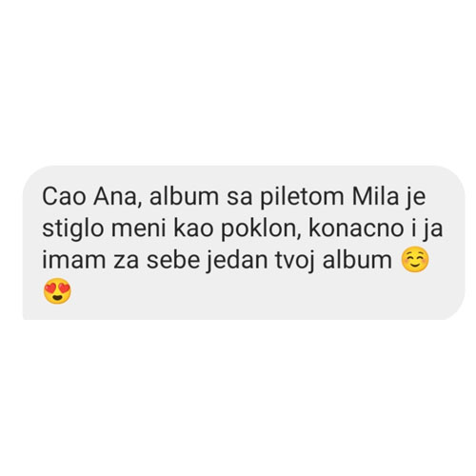Screen dimensions: 476x476
Task: Click the word "piletom"
Action: pyautogui.click(x=302, y=197)
